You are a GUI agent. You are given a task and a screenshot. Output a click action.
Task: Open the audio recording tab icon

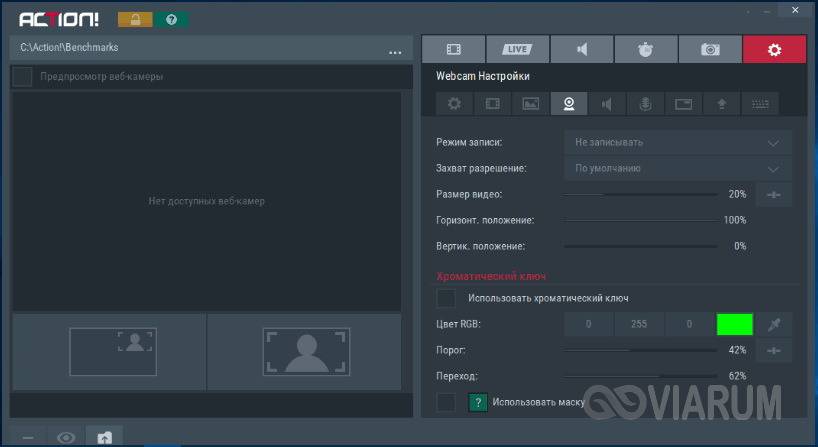[x=581, y=49]
